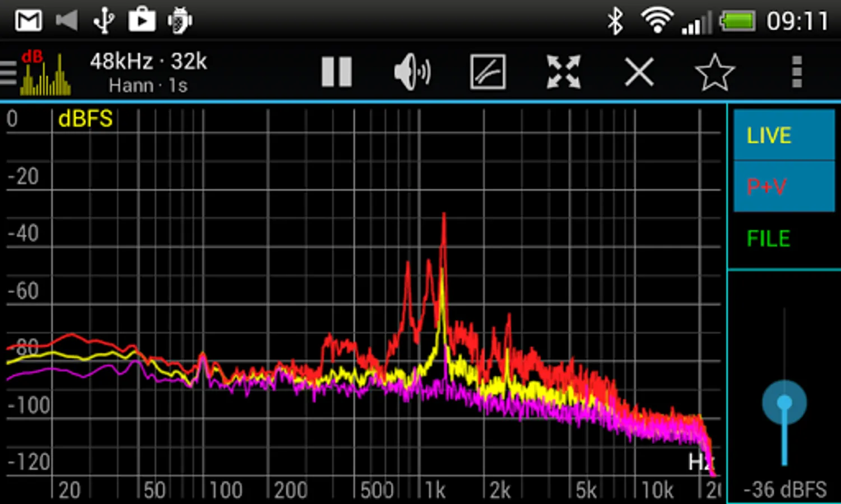This screenshot has height=504, width=841.
Task: Tap the Play Store notification icon
Action: (x=142, y=21)
